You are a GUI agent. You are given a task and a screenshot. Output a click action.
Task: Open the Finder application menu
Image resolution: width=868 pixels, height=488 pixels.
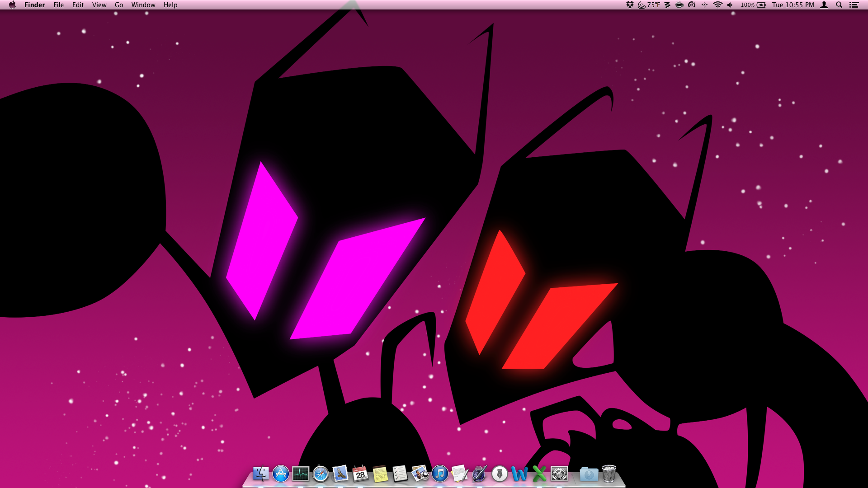tap(35, 5)
